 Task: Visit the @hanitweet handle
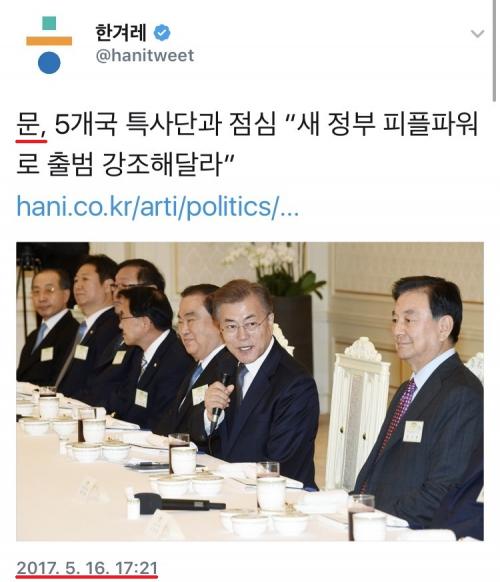click(x=145, y=56)
